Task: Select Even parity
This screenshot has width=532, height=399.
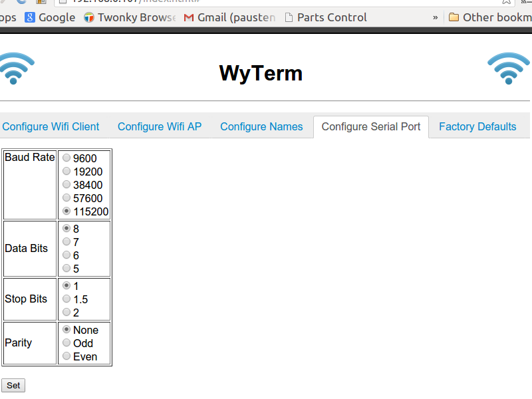Action: (x=66, y=356)
